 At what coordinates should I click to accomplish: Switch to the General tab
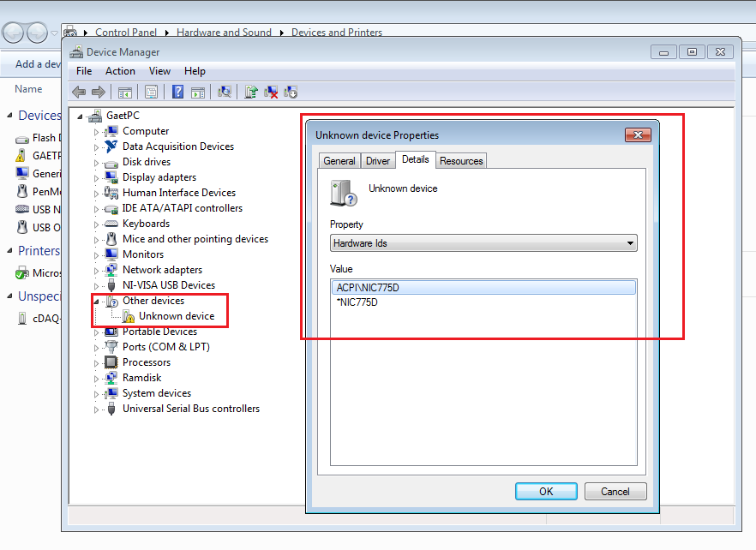pyautogui.click(x=339, y=160)
